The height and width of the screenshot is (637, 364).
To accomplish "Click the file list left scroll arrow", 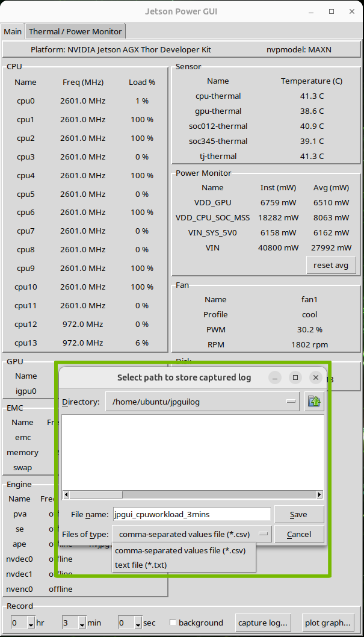I will tap(67, 495).
